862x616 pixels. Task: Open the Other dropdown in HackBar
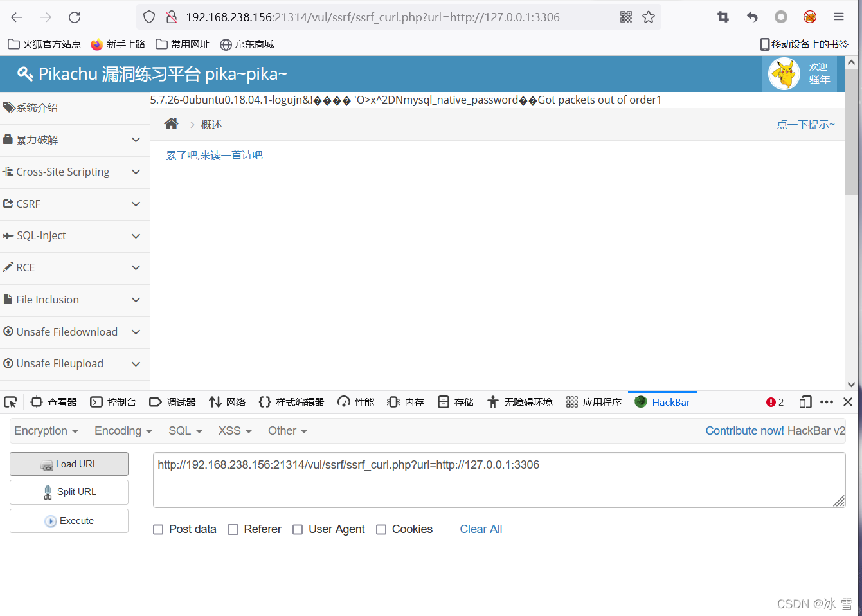pyautogui.click(x=287, y=431)
